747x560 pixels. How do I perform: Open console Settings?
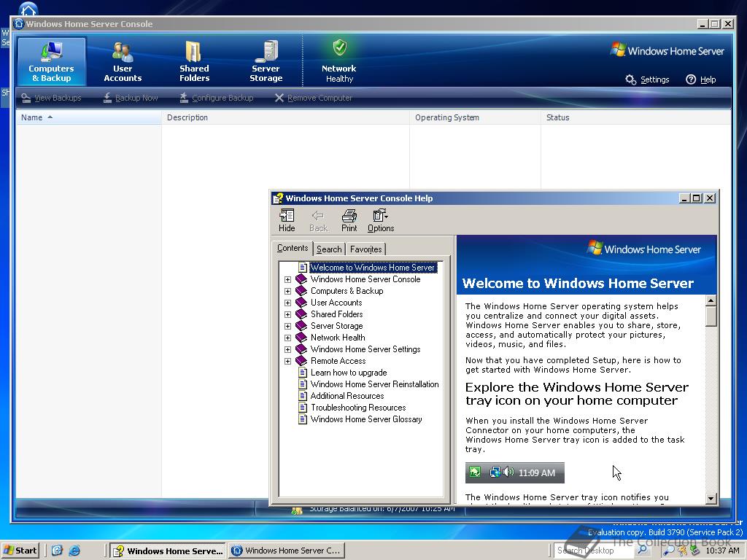pos(648,79)
